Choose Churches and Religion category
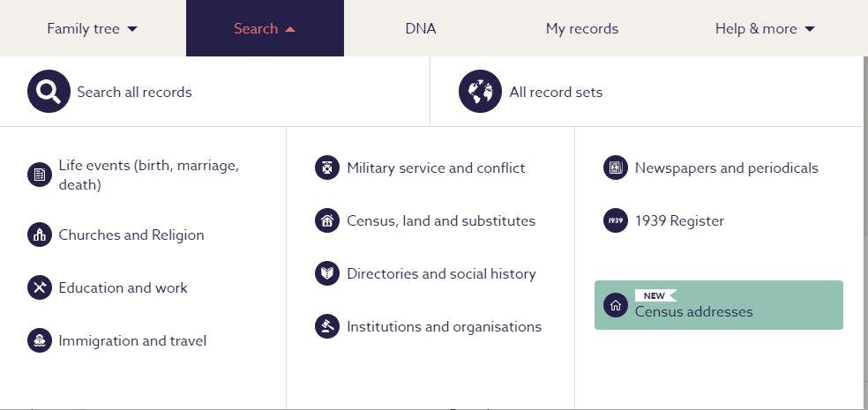The image size is (868, 410). pyautogui.click(x=131, y=235)
